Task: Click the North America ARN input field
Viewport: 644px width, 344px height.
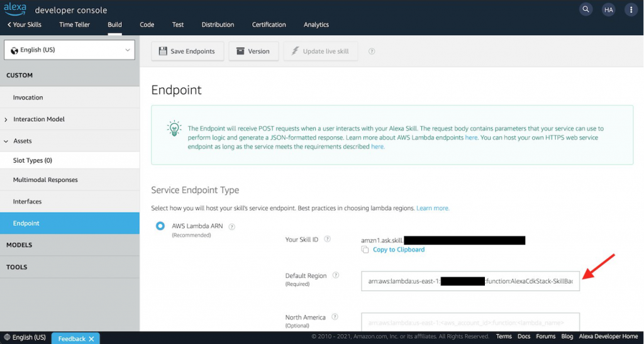Action: pyautogui.click(x=470, y=322)
